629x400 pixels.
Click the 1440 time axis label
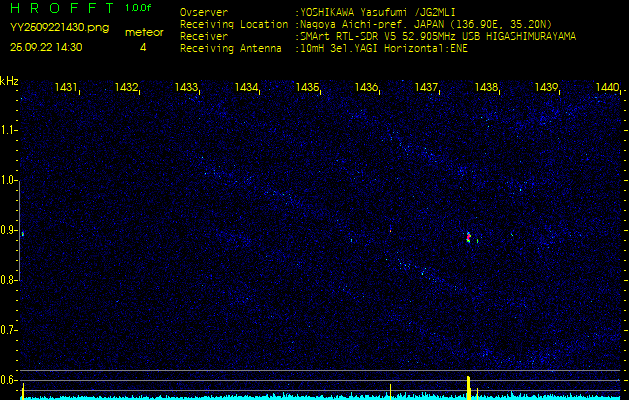[x=607, y=87]
